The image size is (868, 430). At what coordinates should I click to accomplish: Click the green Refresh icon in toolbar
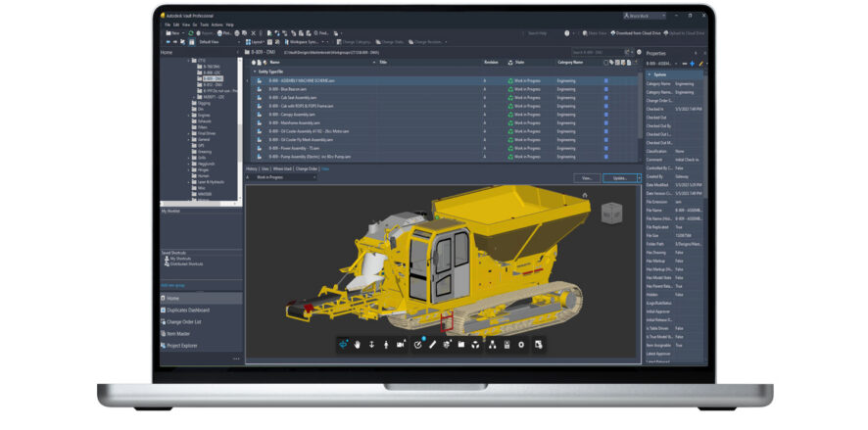(191, 33)
